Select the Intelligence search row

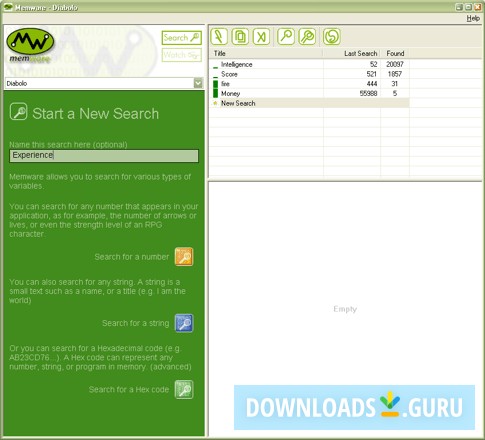310,64
